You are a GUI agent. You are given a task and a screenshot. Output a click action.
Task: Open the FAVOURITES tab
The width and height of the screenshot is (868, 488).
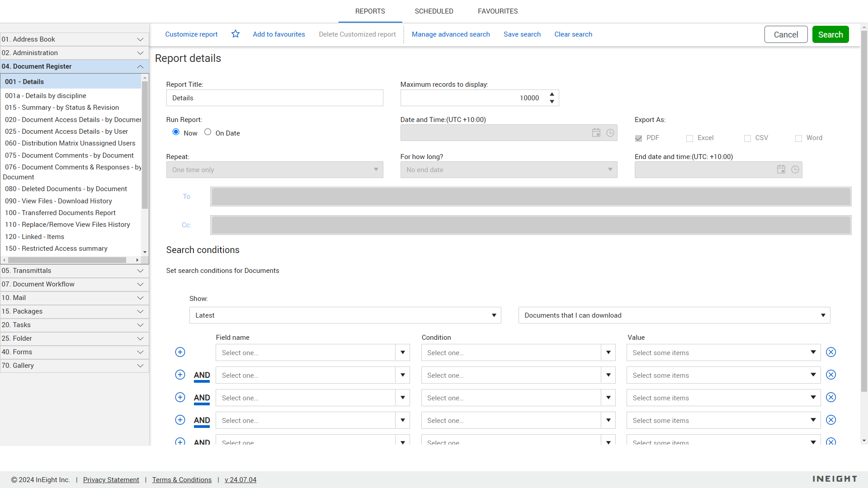point(497,11)
